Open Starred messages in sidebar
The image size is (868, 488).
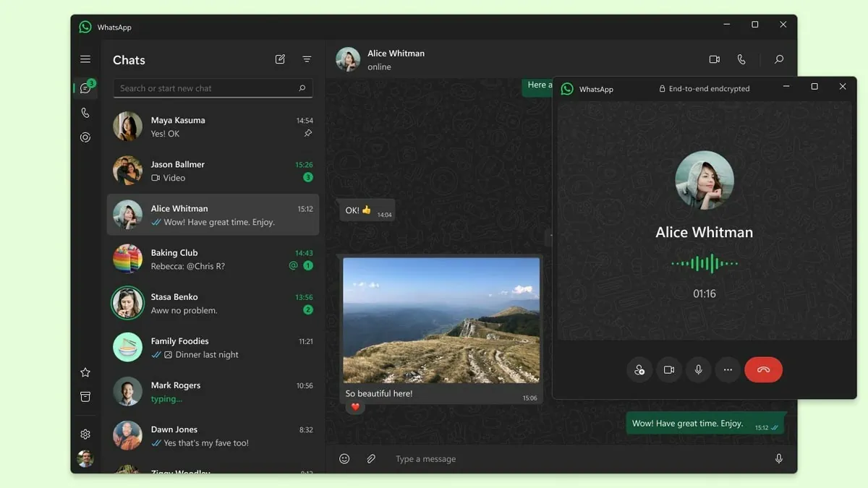click(x=85, y=372)
